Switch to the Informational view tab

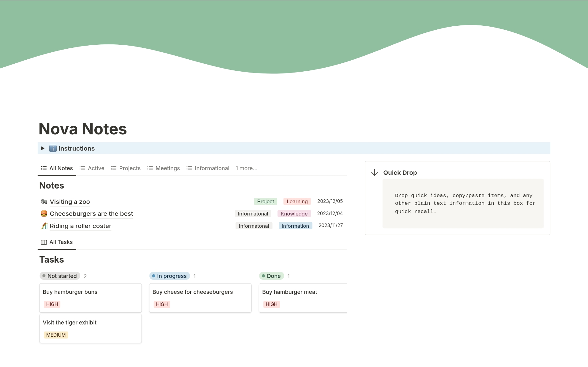(212, 168)
